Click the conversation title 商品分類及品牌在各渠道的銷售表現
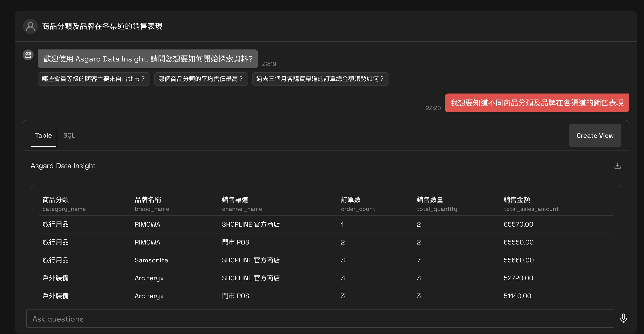The image size is (644, 334). 102,26
